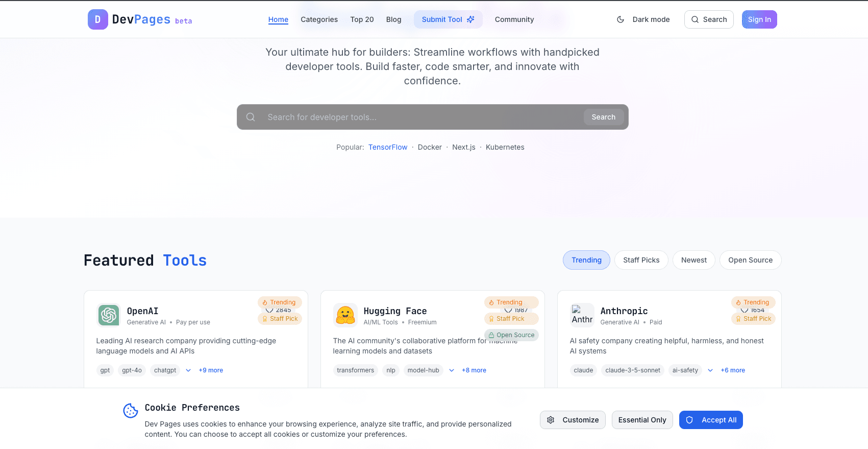Click the ai-safety tag

coord(685,370)
